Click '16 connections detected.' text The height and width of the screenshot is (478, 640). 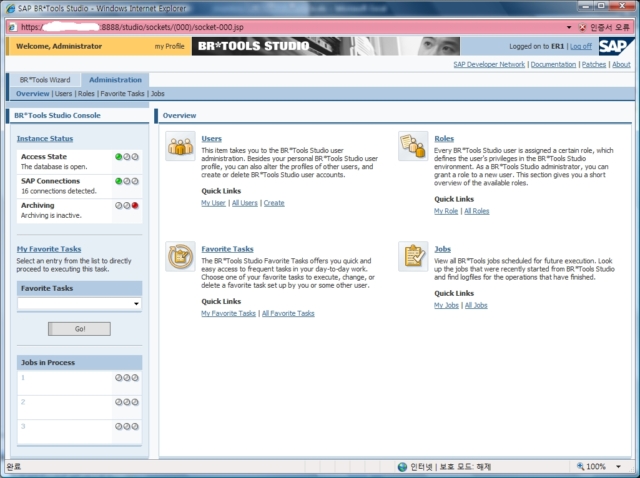click(59, 191)
